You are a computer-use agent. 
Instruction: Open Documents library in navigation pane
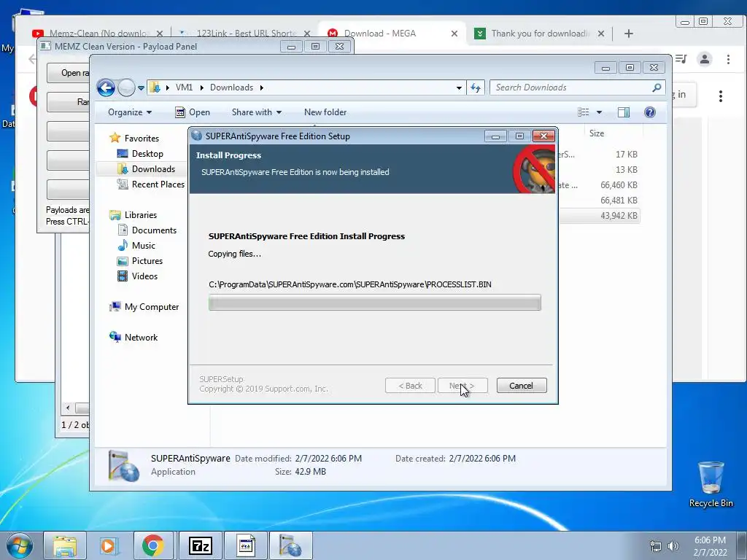tap(154, 230)
